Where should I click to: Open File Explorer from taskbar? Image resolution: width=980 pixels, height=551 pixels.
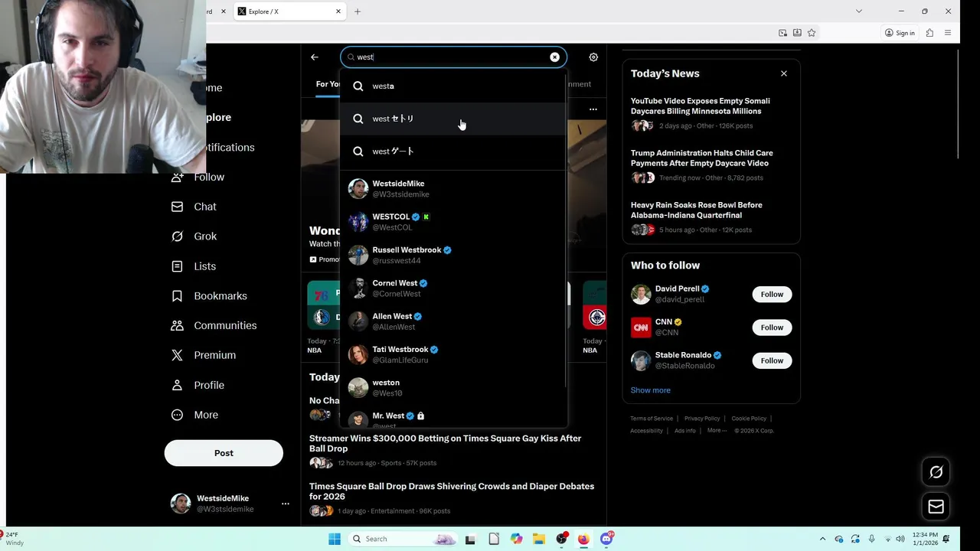pyautogui.click(x=539, y=539)
